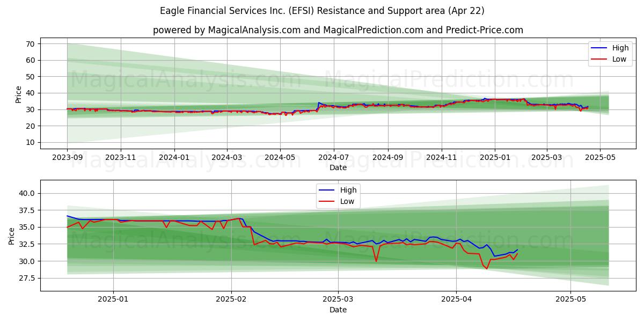This screenshot has width=644, height=322.
Task: Click the '60' price tick on top chart
Action: (x=31, y=61)
